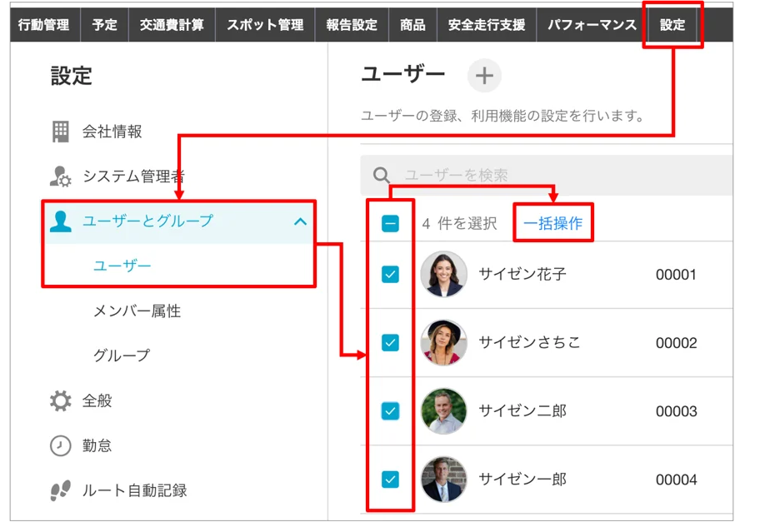The height and width of the screenshot is (532, 760).
Task: Click the ルート自動記録 footprints icon
Action: click(61, 490)
